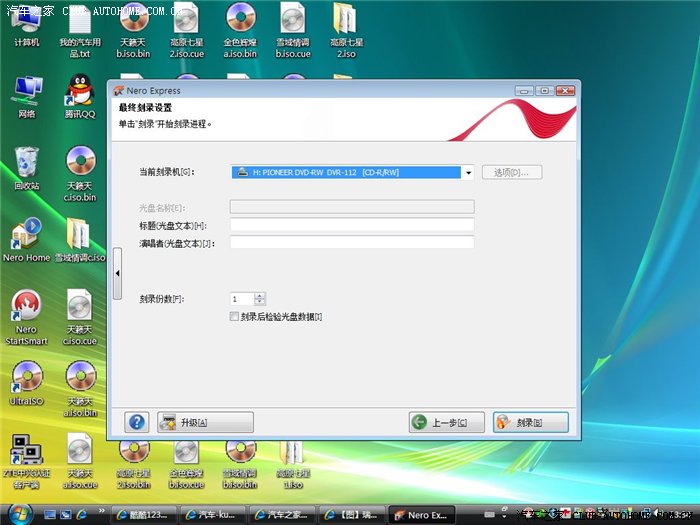Launch the Nero StartSmart shortcut

click(x=26, y=317)
